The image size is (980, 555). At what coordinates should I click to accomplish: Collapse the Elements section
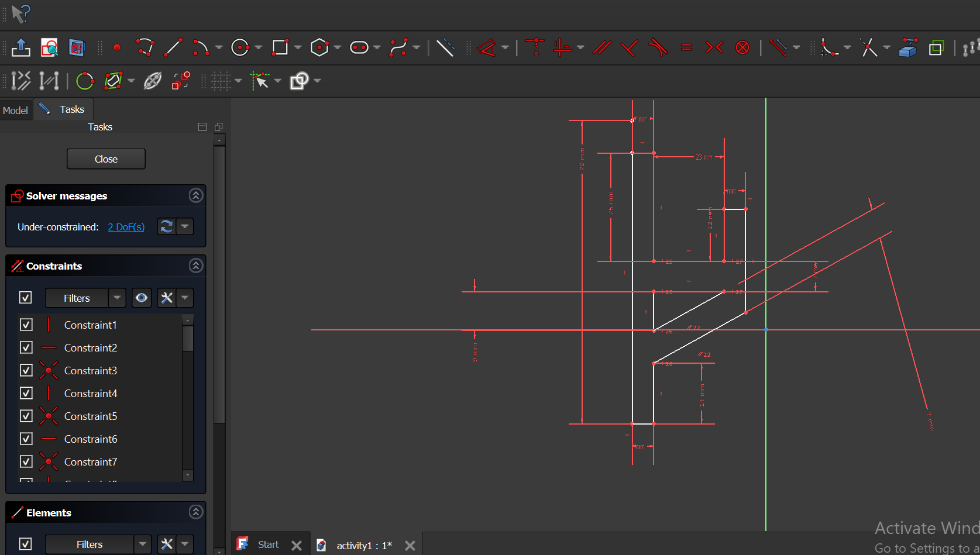[196, 512]
